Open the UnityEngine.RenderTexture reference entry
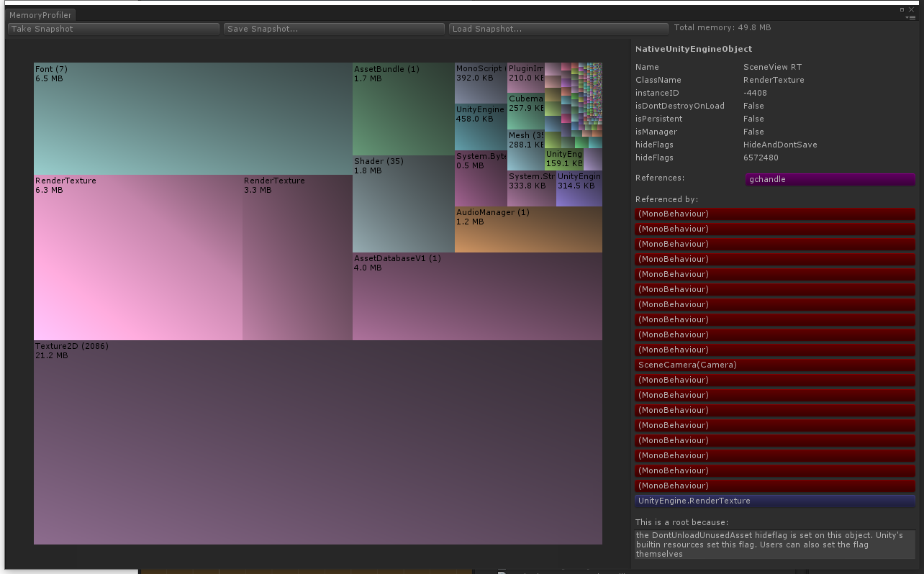Screen dimensions: 924x574 coord(774,501)
